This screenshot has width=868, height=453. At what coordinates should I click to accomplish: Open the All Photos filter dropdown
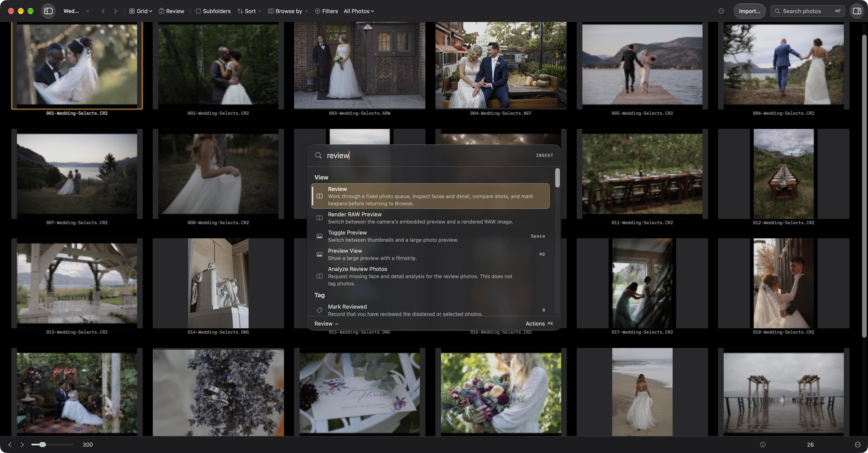point(359,11)
